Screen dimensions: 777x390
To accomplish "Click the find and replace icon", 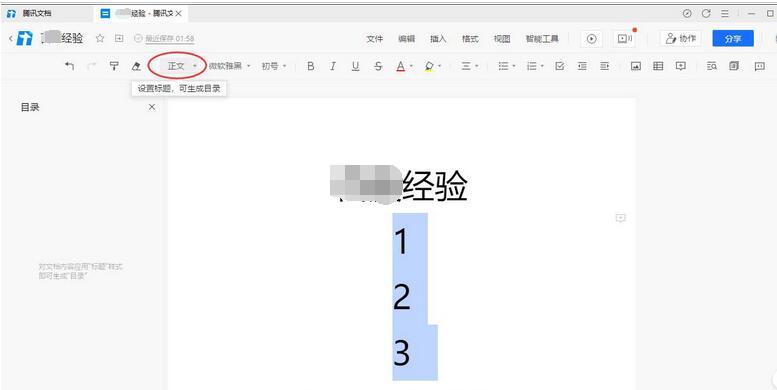I will [x=712, y=66].
